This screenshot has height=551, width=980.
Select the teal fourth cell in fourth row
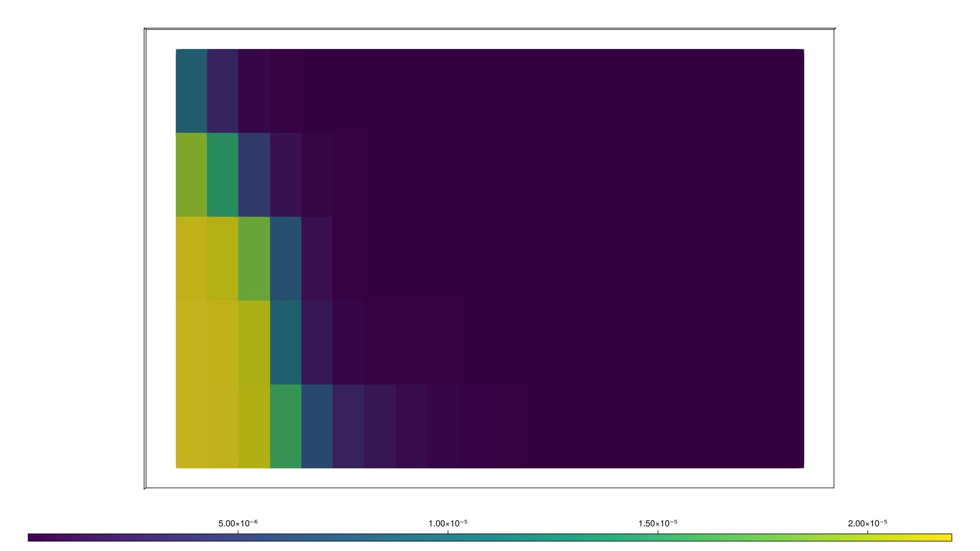pos(285,342)
